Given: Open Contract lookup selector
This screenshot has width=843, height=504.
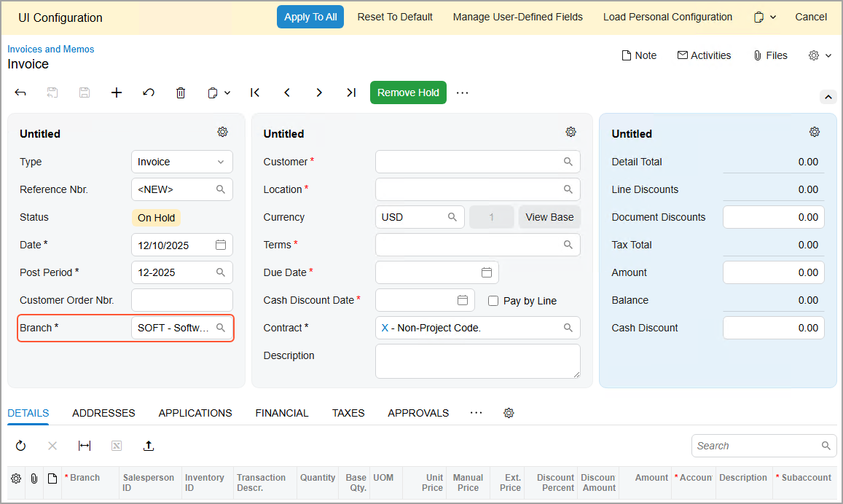Looking at the screenshot, I should 568,328.
